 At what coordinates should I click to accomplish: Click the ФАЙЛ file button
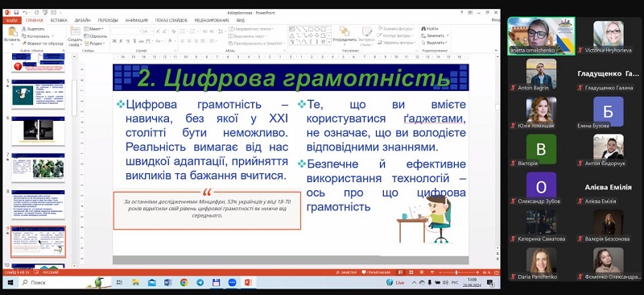pyautogui.click(x=11, y=20)
